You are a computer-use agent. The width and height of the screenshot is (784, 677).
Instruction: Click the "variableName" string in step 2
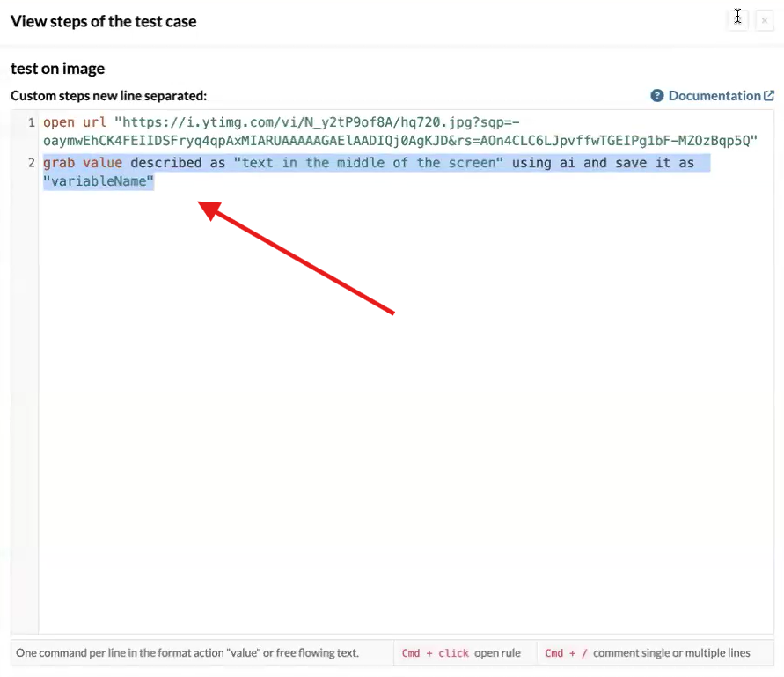99,181
